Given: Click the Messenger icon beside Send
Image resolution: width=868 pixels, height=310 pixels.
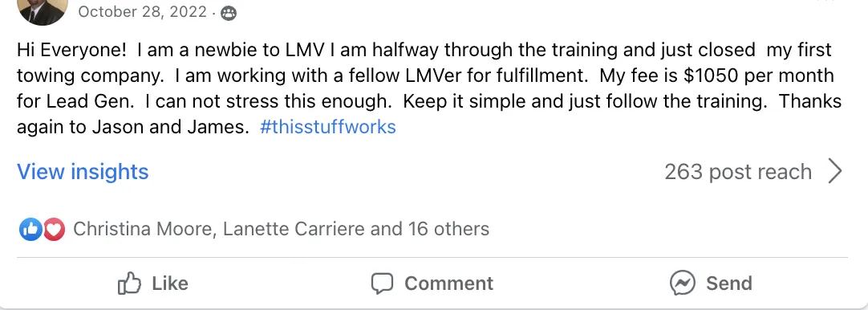Looking at the screenshot, I should coord(682,283).
